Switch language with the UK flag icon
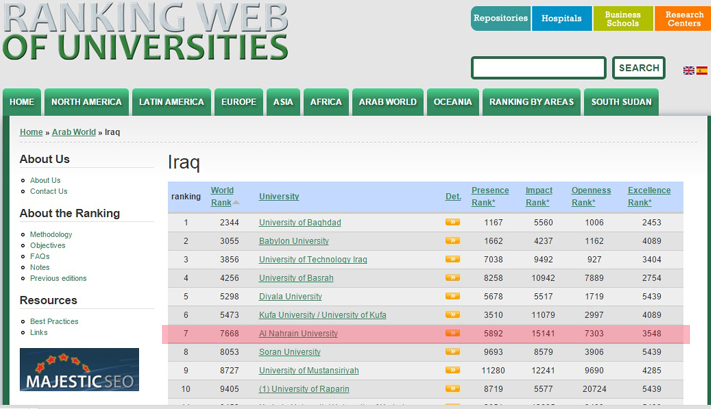Screen dimensions: 711x409 click(x=688, y=70)
